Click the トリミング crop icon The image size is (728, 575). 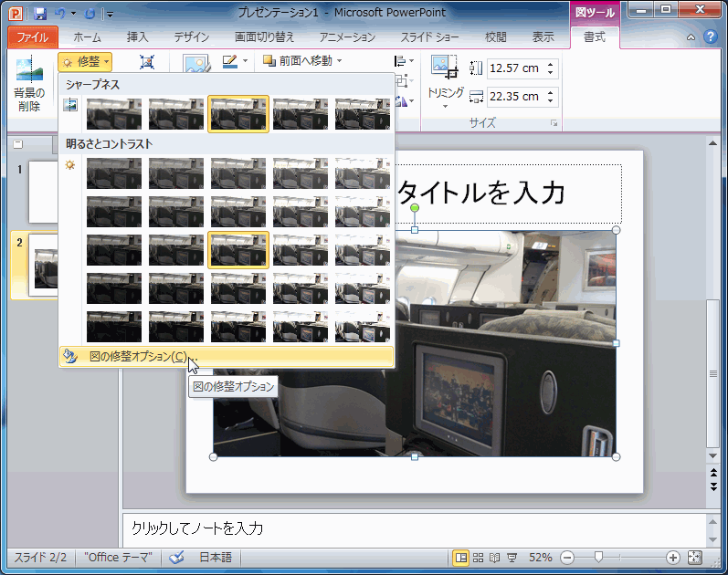pos(444,67)
